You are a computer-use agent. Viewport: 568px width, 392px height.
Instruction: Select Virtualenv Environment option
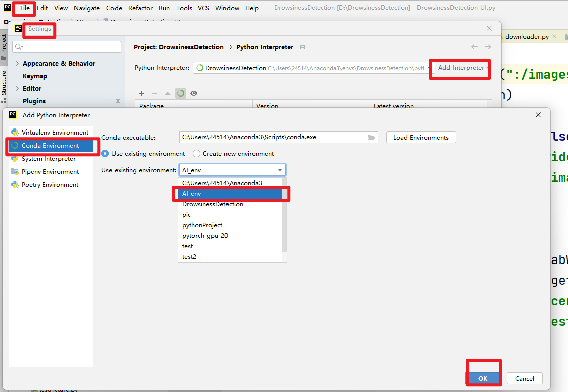[51, 132]
